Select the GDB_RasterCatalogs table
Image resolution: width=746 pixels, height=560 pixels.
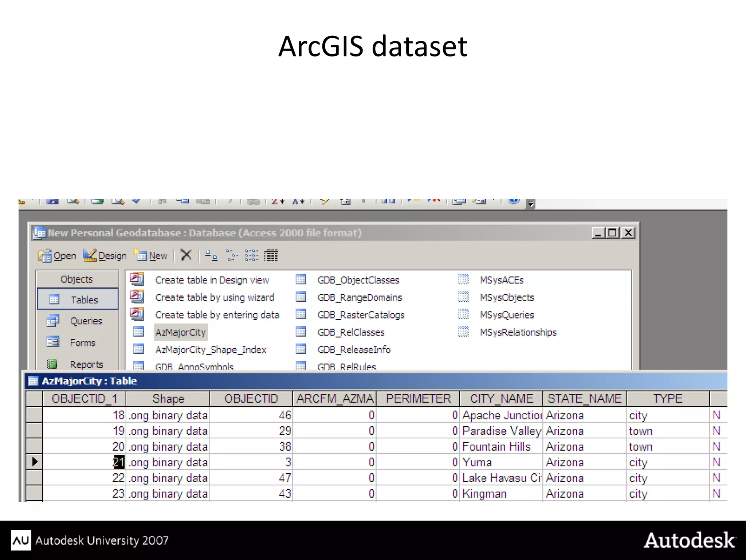click(361, 315)
